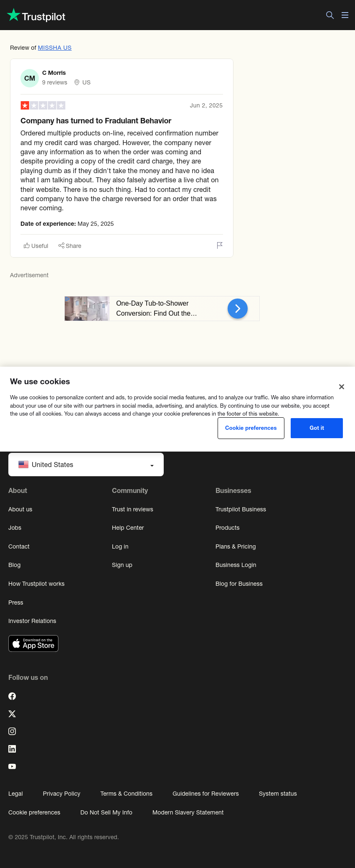Open the YouTube icon in footer
Screen dimensions: 355x868
pyautogui.click(x=12, y=766)
